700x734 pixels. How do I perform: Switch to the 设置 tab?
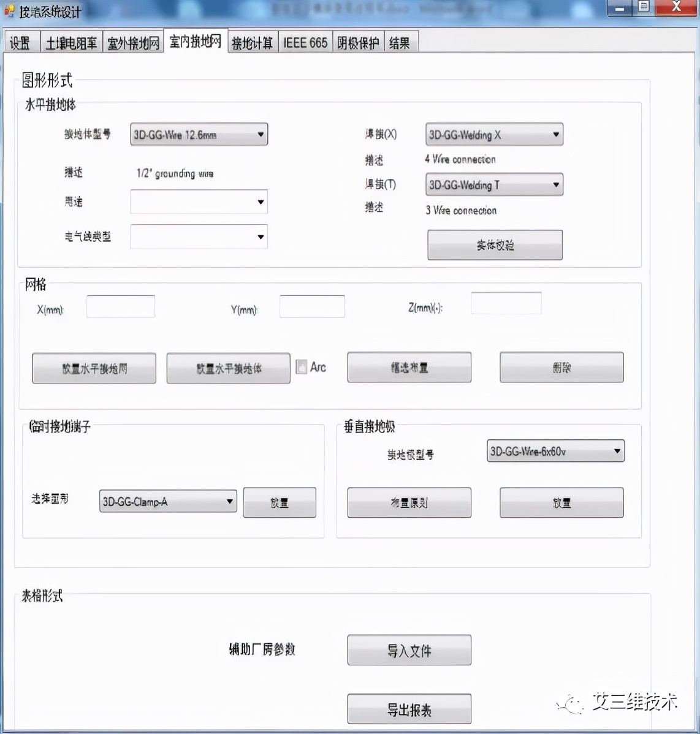(21, 42)
